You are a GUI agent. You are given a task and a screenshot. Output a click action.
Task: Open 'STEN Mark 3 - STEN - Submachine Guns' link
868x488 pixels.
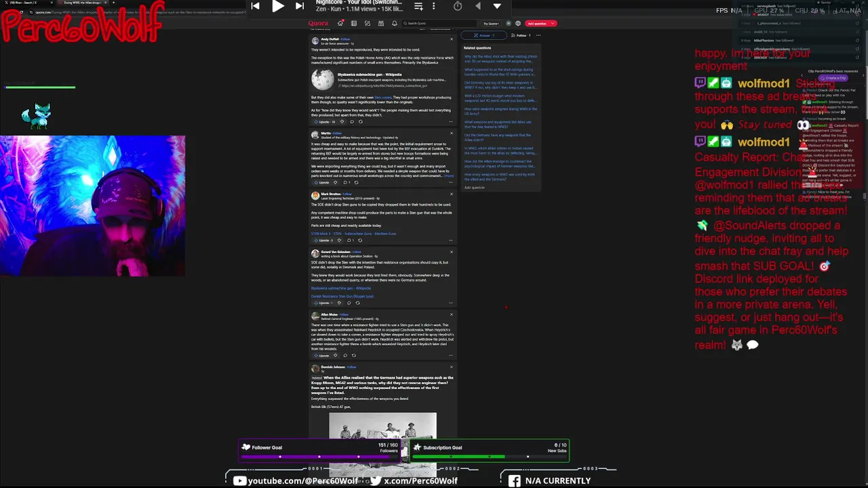(353, 234)
